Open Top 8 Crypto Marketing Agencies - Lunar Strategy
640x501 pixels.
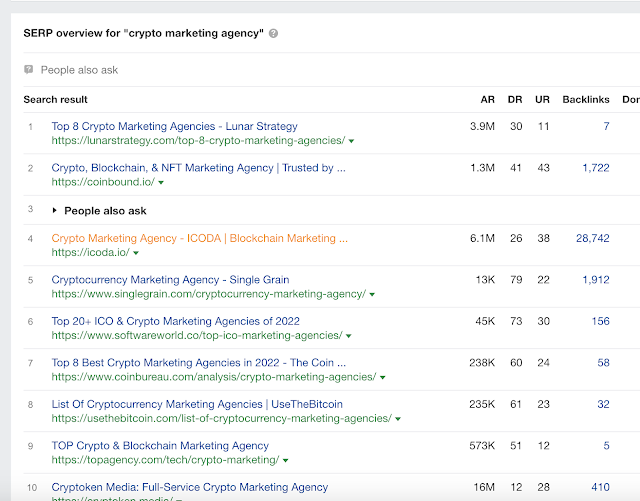pos(174,126)
